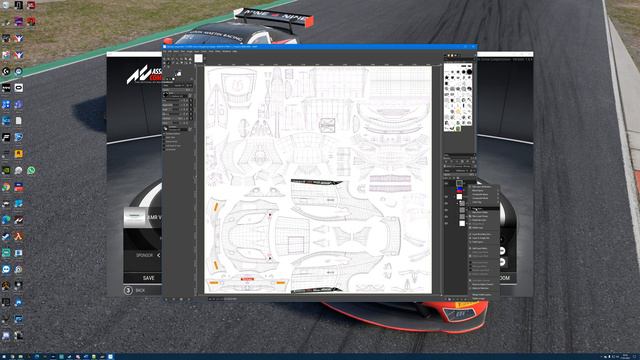Open the active brush selector in tool options

coord(166,94)
